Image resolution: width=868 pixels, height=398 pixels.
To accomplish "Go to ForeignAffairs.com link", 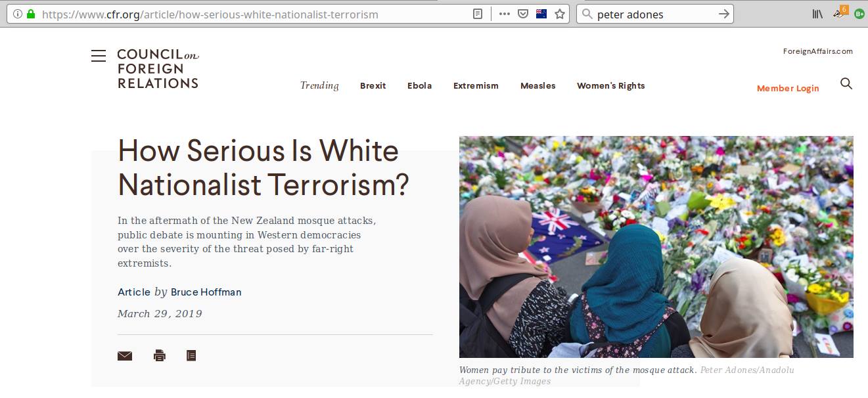I will click(x=818, y=51).
